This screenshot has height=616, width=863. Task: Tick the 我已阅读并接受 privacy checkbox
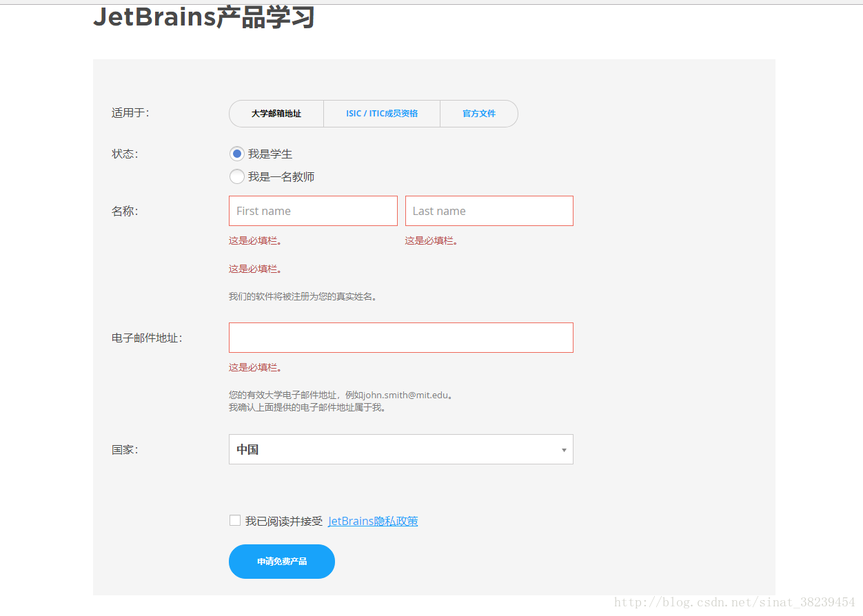point(235,520)
